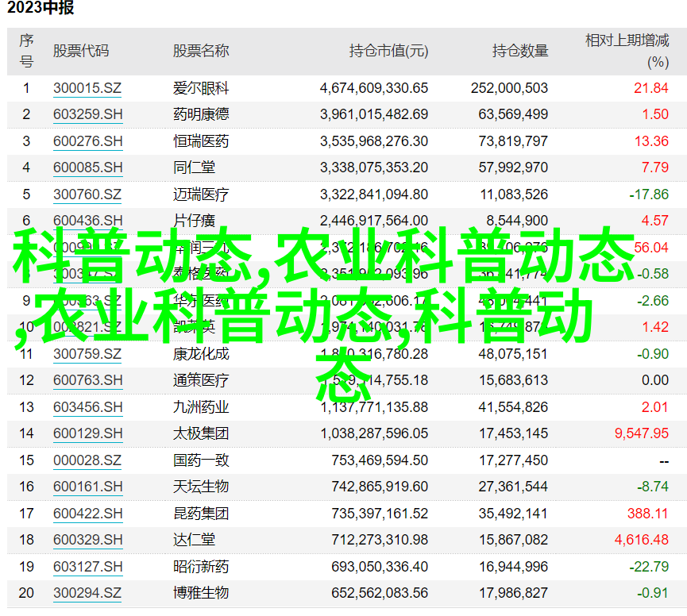This screenshot has height=616, width=687.
Task: Follow the 600329.SH stock link
Action: (88, 540)
